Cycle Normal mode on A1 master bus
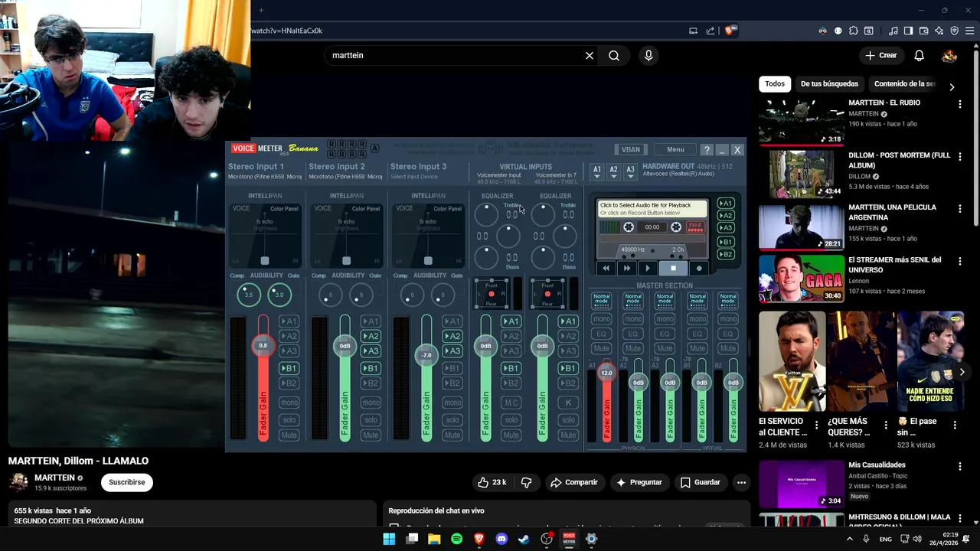Image resolution: width=980 pixels, height=551 pixels. coord(602,299)
